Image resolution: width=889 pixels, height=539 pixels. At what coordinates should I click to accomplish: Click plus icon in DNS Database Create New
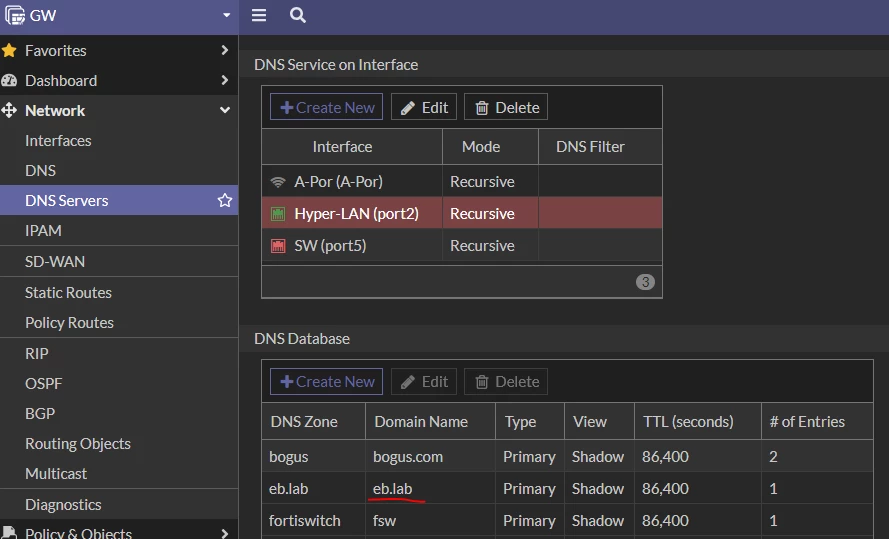click(286, 381)
